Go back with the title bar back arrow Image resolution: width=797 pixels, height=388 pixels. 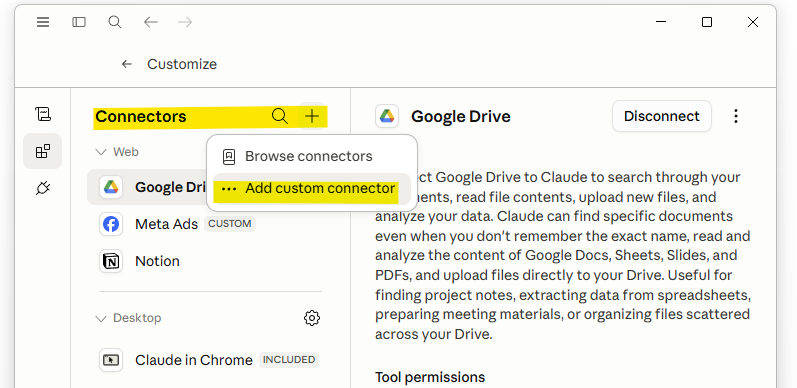[x=150, y=22]
